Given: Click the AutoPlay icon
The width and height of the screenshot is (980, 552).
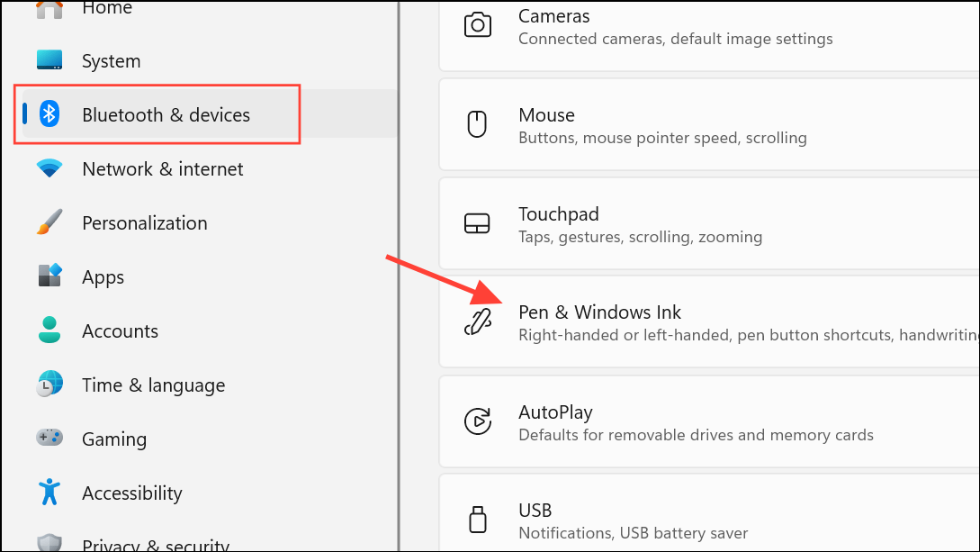Looking at the screenshot, I should [x=477, y=421].
